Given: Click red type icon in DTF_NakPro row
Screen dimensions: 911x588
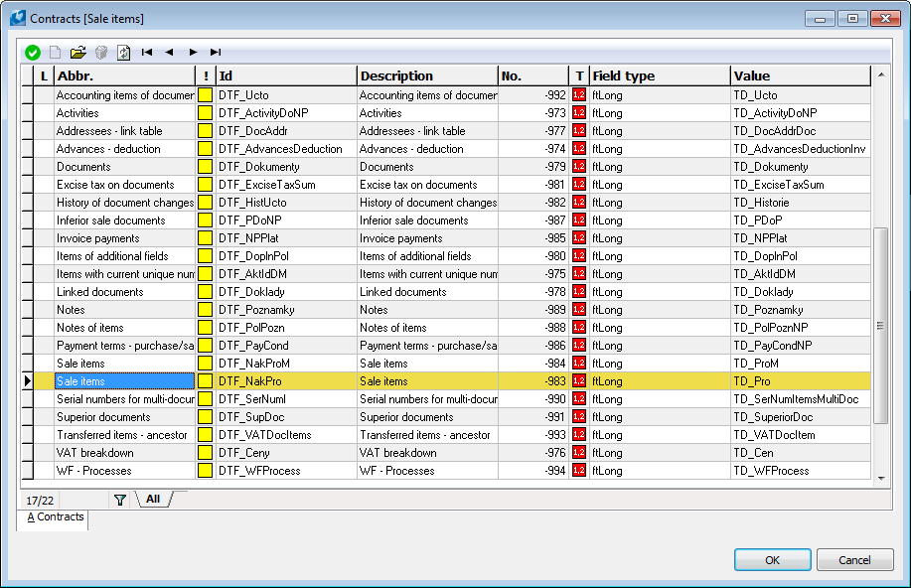Looking at the screenshot, I should [578, 381].
